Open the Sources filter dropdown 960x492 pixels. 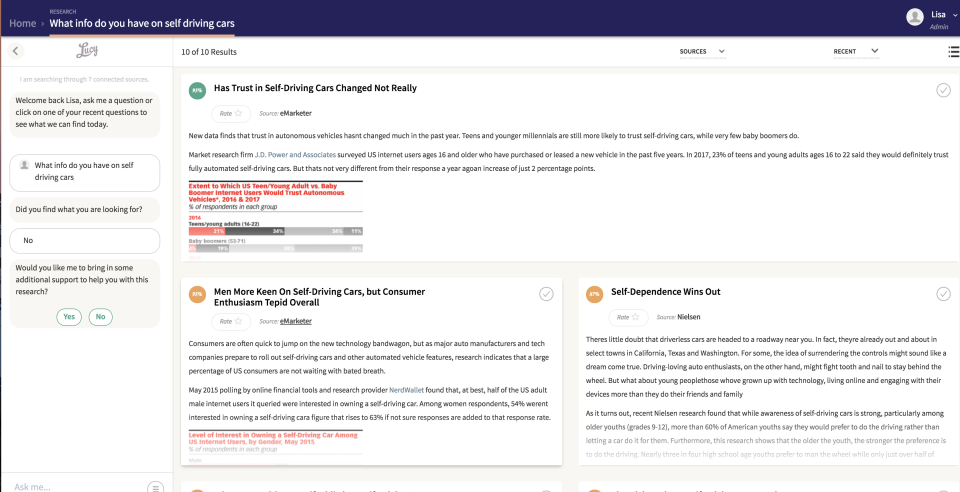pyautogui.click(x=702, y=51)
